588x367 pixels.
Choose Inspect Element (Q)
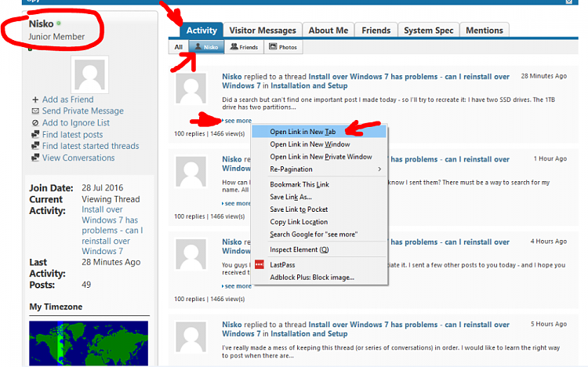pyautogui.click(x=319, y=249)
